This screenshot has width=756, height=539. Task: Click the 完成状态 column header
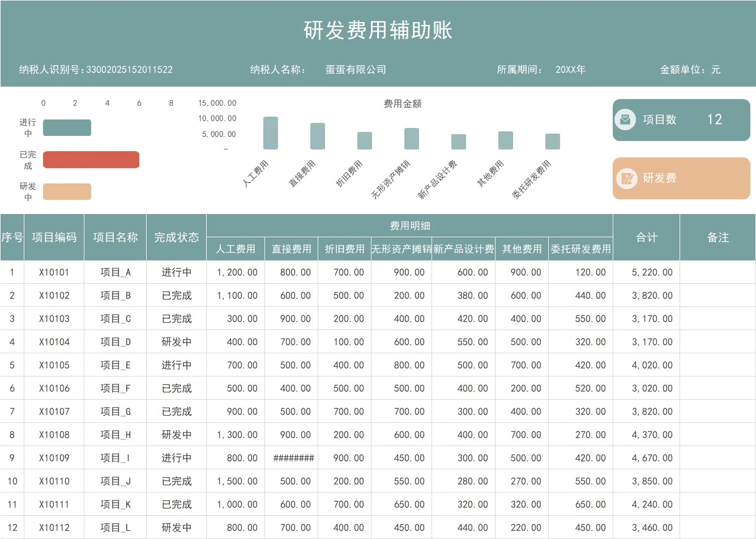177,237
